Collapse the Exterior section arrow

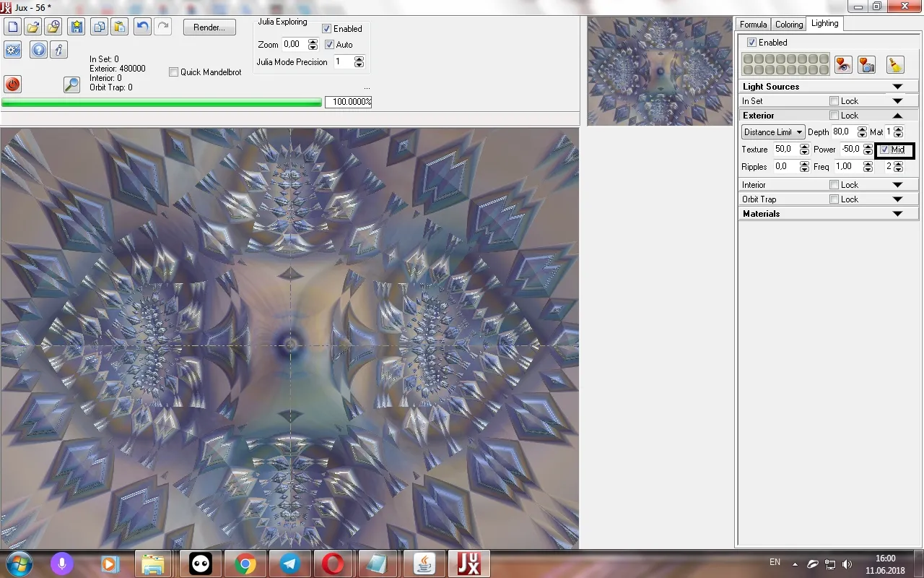(897, 116)
